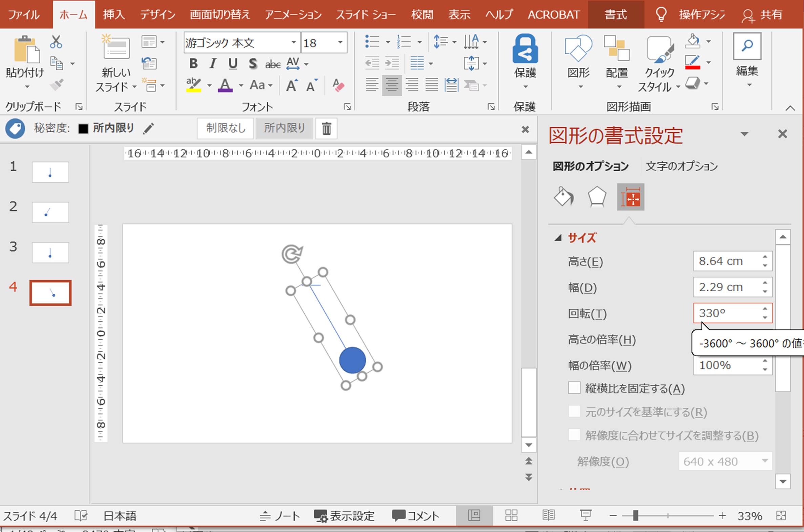Toggle 元のサイズを基準にする checkbox
The height and width of the screenshot is (532, 804).
(x=574, y=411)
